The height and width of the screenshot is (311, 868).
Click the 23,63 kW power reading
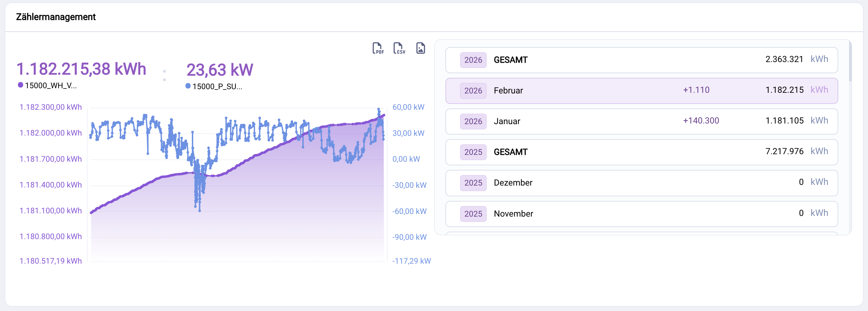pyautogui.click(x=220, y=70)
